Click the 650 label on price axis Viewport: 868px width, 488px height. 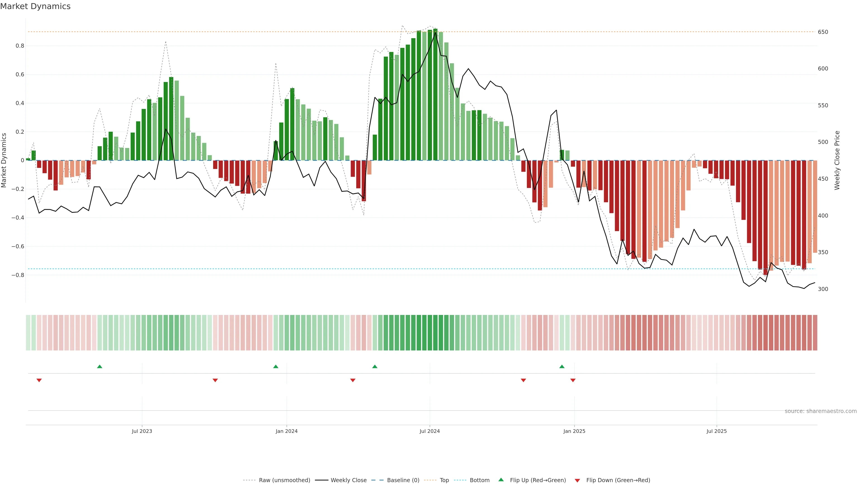[823, 32]
